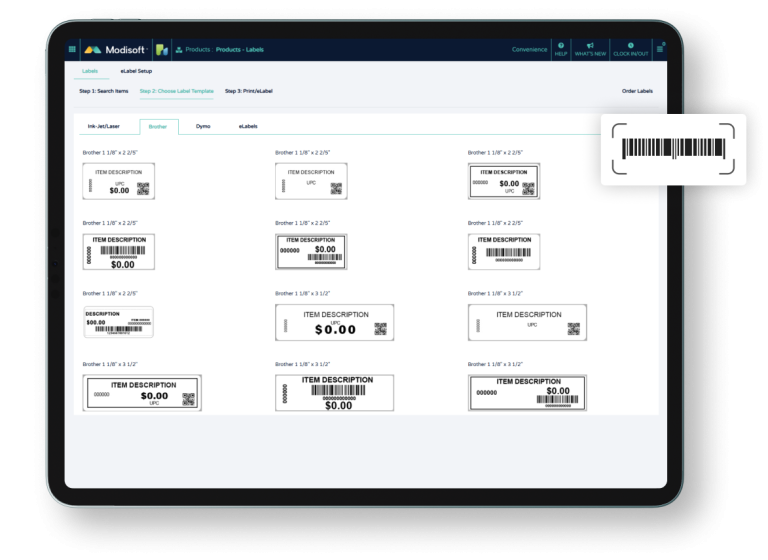Open the eLabels template tab
The width and height of the screenshot is (768, 560).
coord(247,127)
